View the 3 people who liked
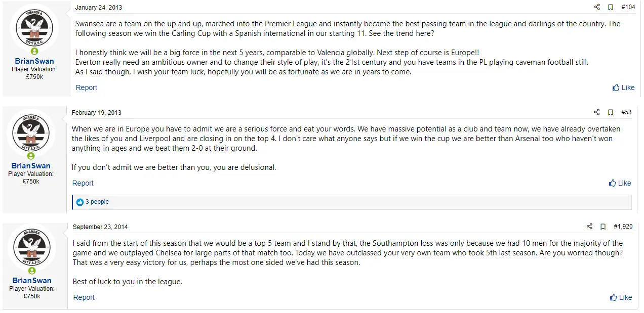Viewport: 644px width, 313px height. pyautogui.click(x=97, y=202)
